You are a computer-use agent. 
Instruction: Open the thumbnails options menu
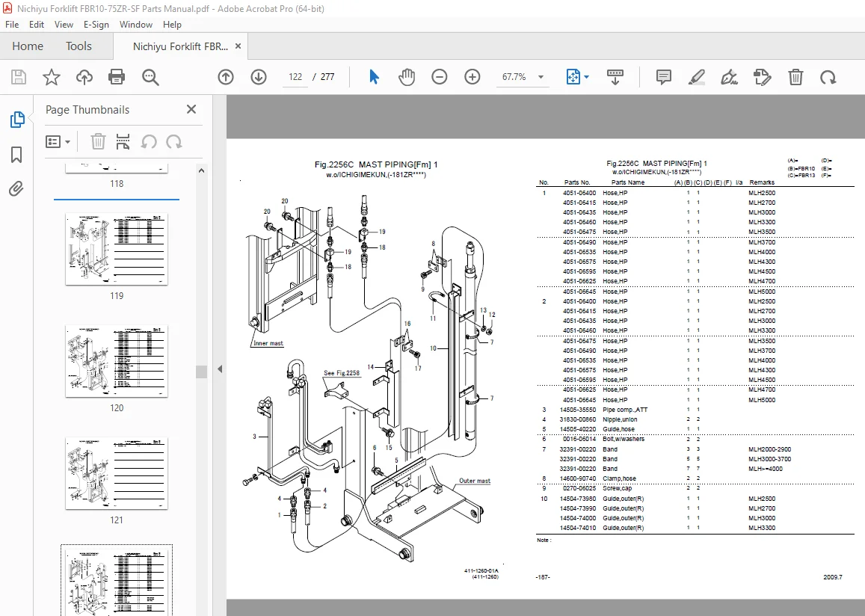(x=58, y=142)
